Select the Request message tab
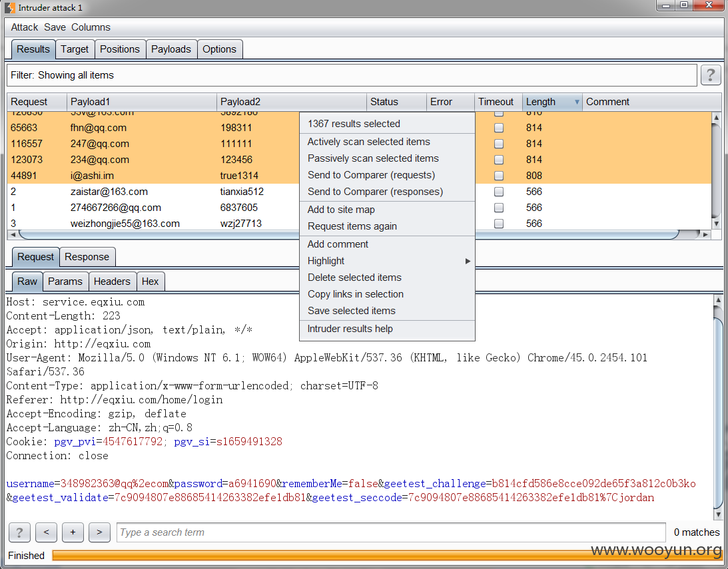 [36, 257]
